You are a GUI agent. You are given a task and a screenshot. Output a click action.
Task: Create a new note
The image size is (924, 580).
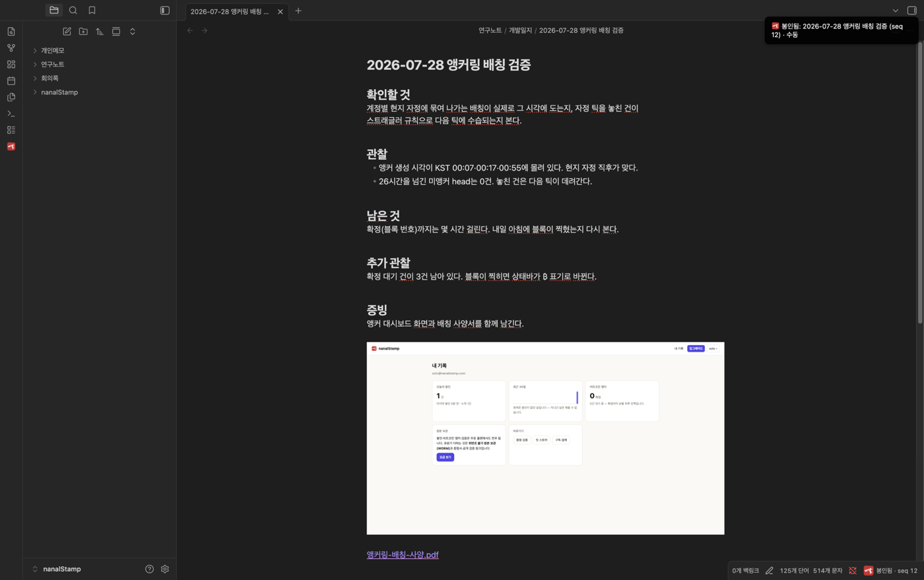click(67, 32)
